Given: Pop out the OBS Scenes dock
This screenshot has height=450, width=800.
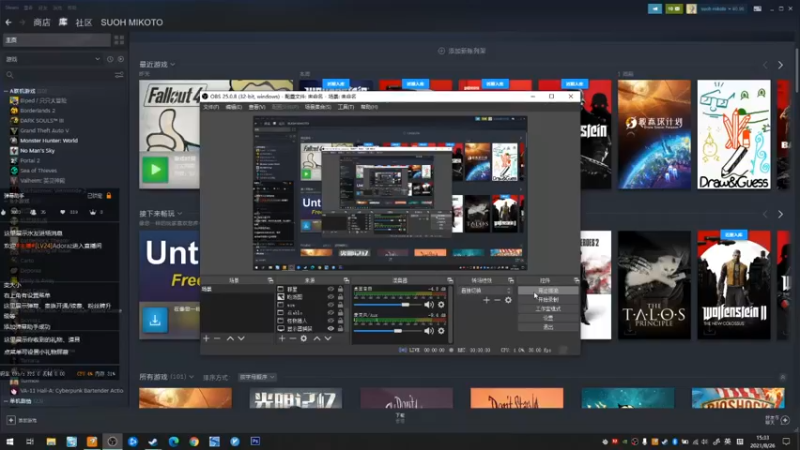Looking at the screenshot, I should tap(270, 280).
